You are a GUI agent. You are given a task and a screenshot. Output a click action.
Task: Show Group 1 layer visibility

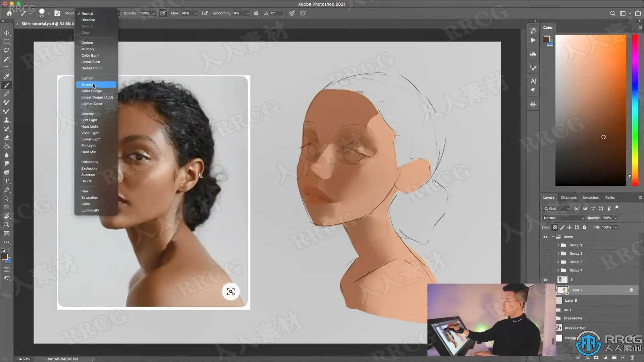[545, 245]
